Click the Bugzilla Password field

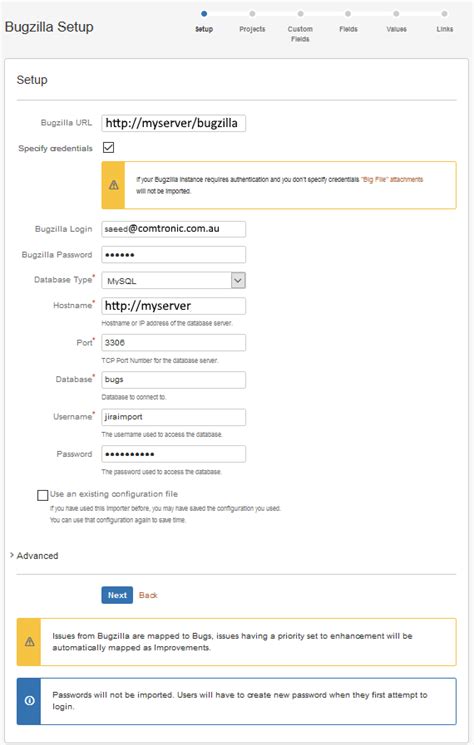tap(173, 255)
